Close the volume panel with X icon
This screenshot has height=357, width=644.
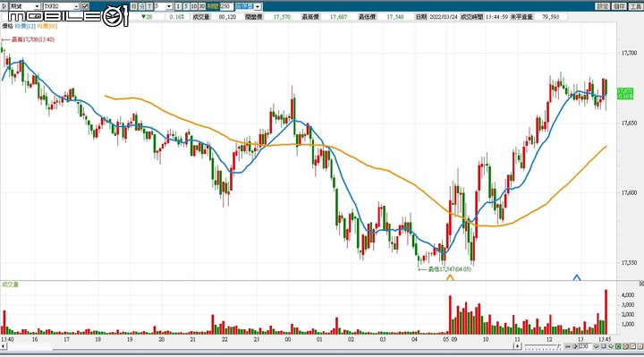pos(641,284)
